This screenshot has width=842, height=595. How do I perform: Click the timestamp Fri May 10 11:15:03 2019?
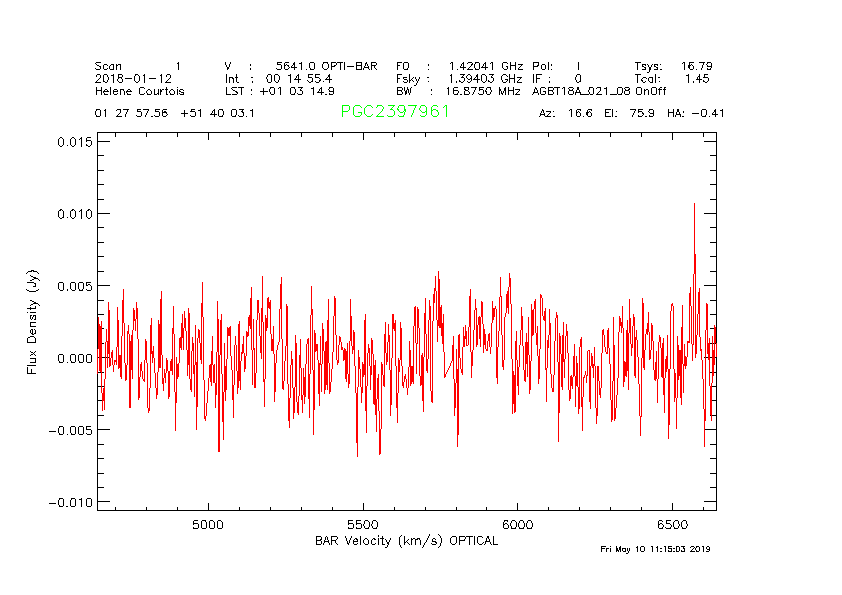pyautogui.click(x=655, y=549)
